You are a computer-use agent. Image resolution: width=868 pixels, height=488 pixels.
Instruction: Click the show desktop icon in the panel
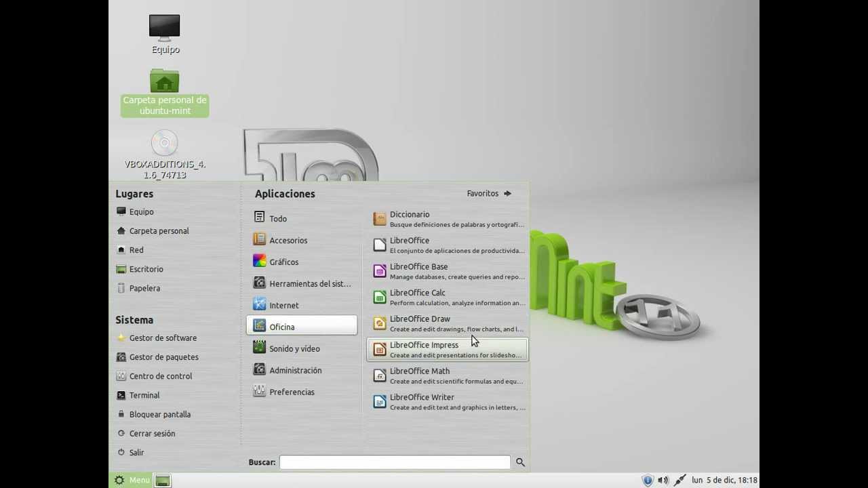point(162,481)
